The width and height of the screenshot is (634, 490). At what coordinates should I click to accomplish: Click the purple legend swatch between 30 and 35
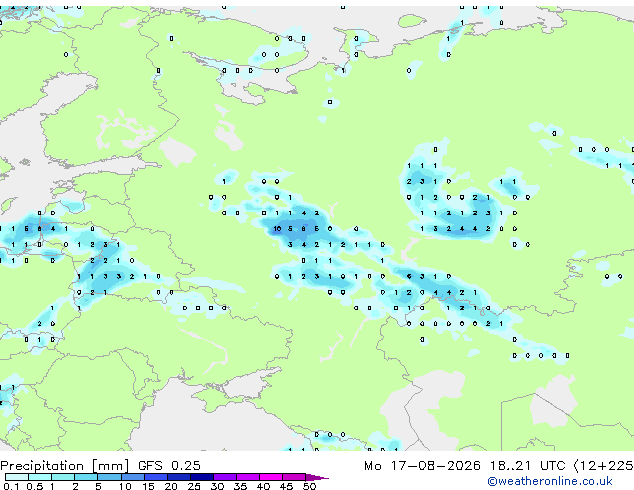225,477
